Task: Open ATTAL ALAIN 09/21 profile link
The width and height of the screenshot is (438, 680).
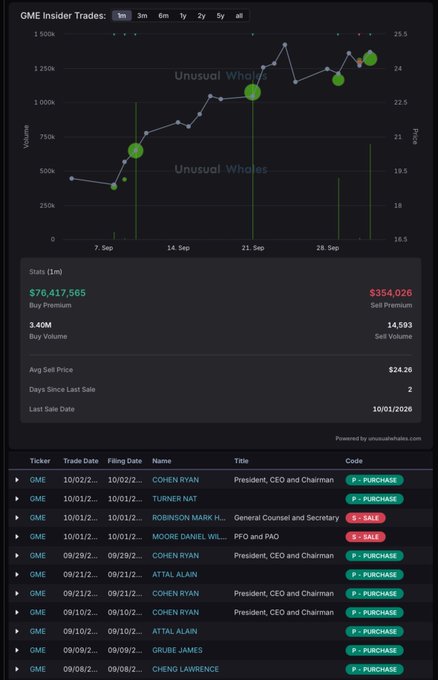Action: [x=174, y=575]
